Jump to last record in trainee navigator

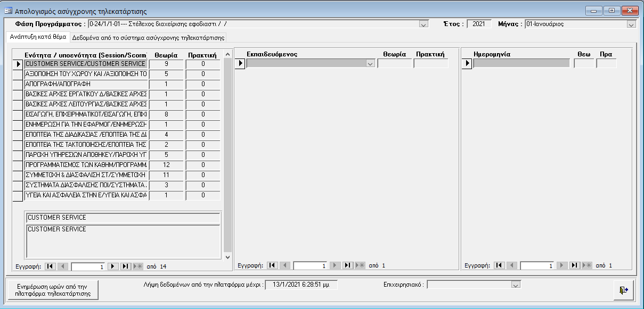[348, 265]
